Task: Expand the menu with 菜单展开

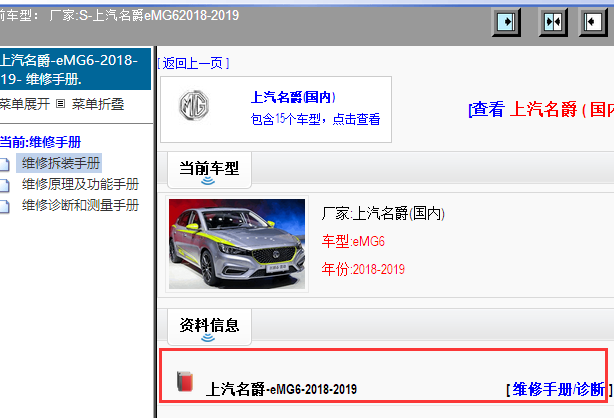Action: pos(25,104)
